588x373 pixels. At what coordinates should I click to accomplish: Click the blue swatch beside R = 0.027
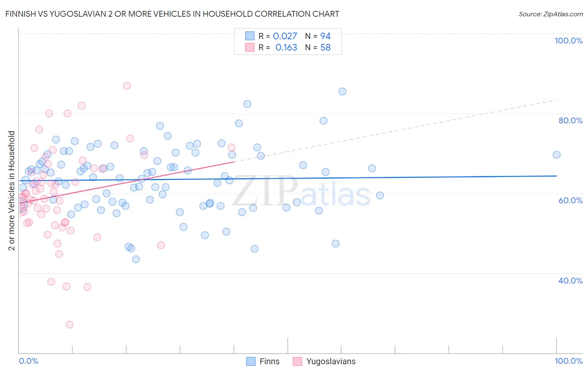250,36
